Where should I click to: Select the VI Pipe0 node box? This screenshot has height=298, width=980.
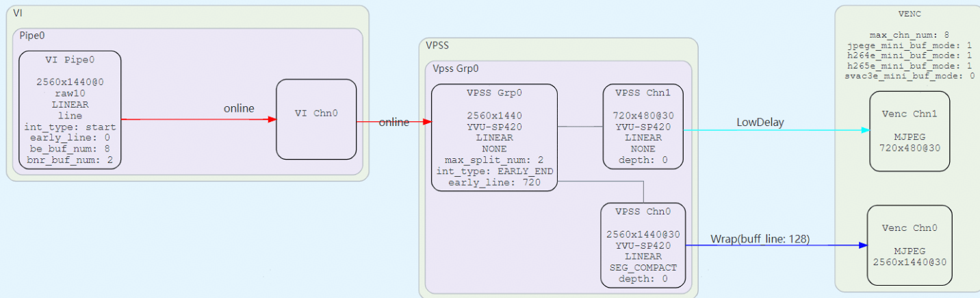(x=70, y=110)
